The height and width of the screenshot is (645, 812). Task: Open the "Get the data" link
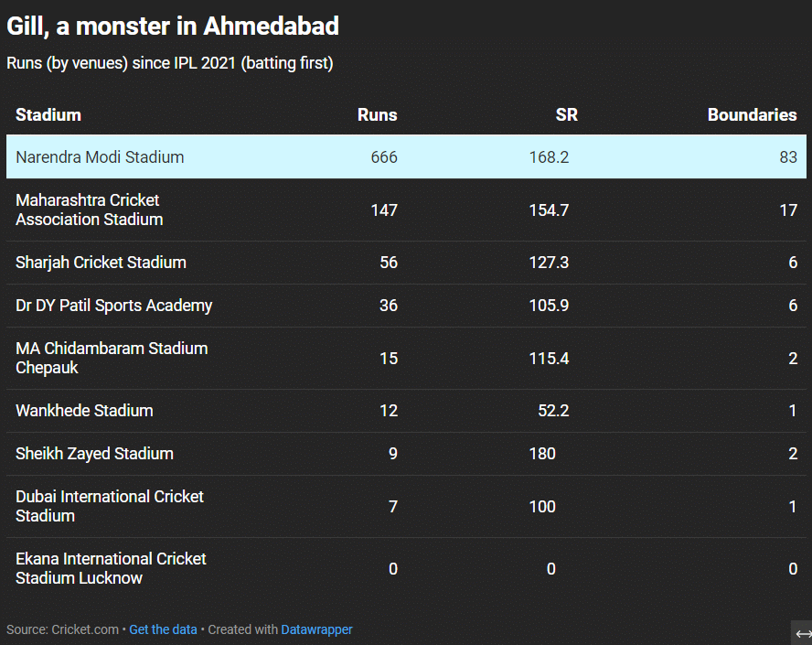tap(163, 629)
